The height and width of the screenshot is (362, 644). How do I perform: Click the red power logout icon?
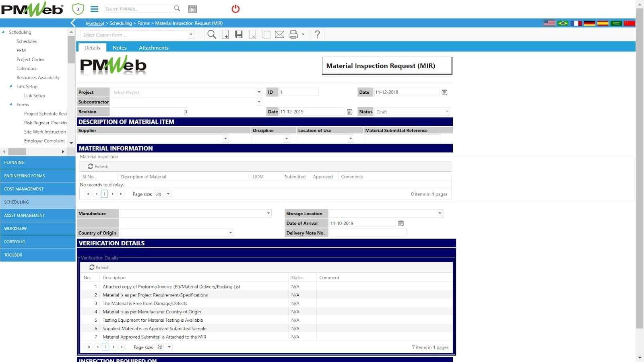click(x=235, y=9)
